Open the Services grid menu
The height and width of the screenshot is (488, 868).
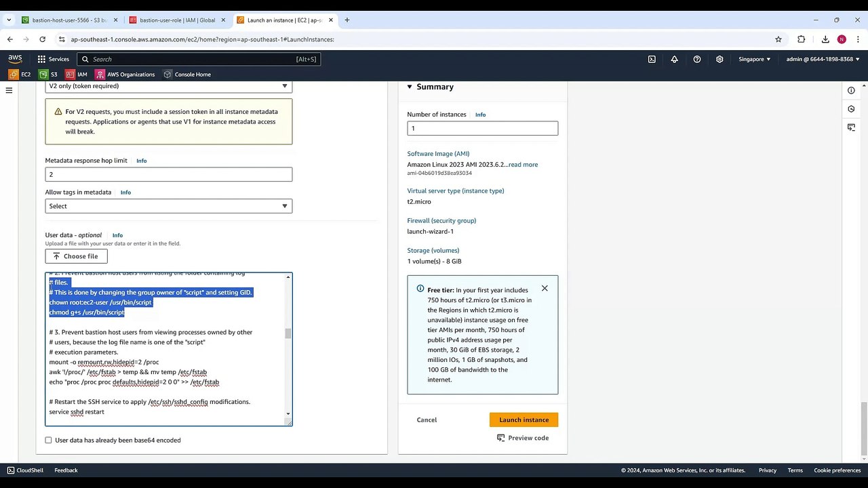(x=53, y=59)
